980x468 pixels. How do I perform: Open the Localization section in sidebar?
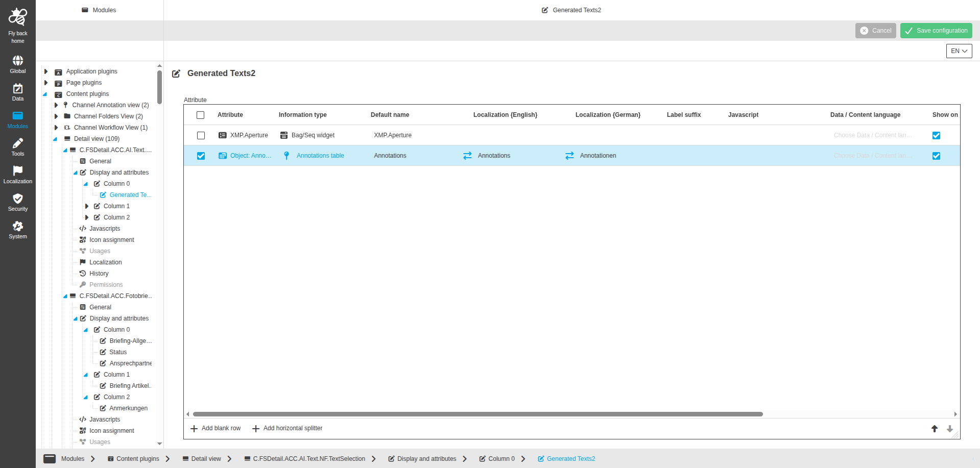point(18,175)
